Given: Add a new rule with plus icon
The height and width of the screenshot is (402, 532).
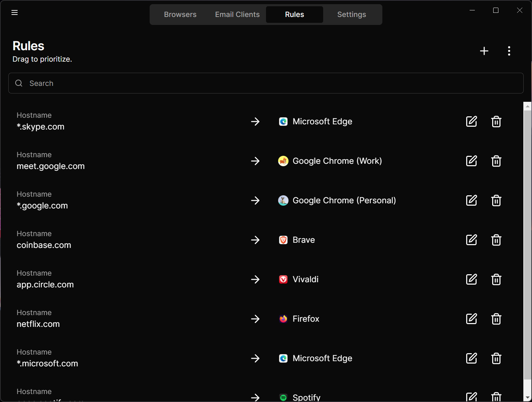Looking at the screenshot, I should point(484,51).
